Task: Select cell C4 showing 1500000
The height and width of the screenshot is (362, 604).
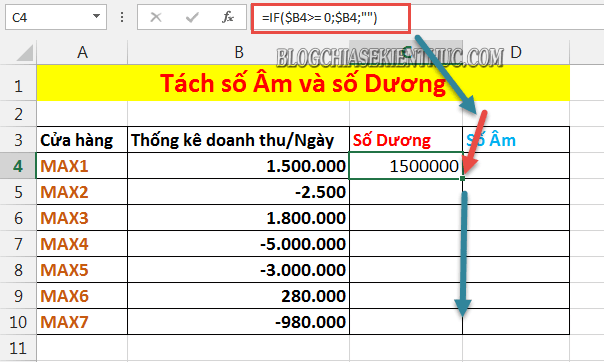Action: point(406,166)
